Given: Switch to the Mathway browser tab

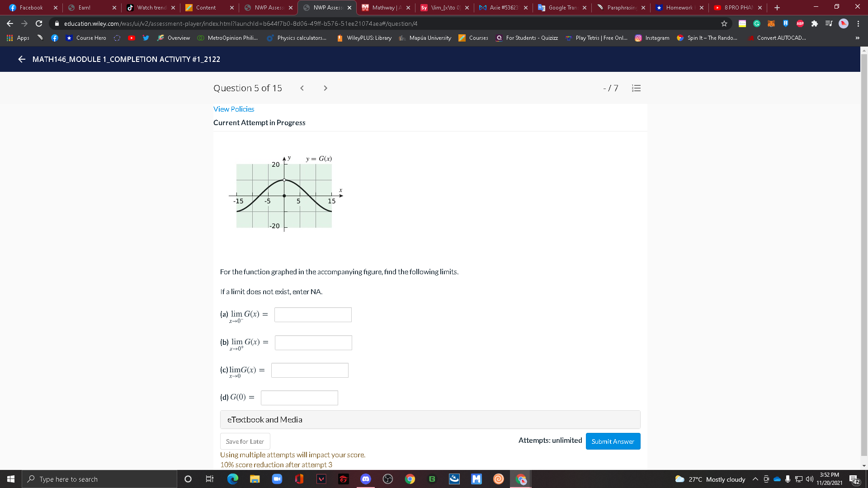Looking at the screenshot, I should point(384,7).
